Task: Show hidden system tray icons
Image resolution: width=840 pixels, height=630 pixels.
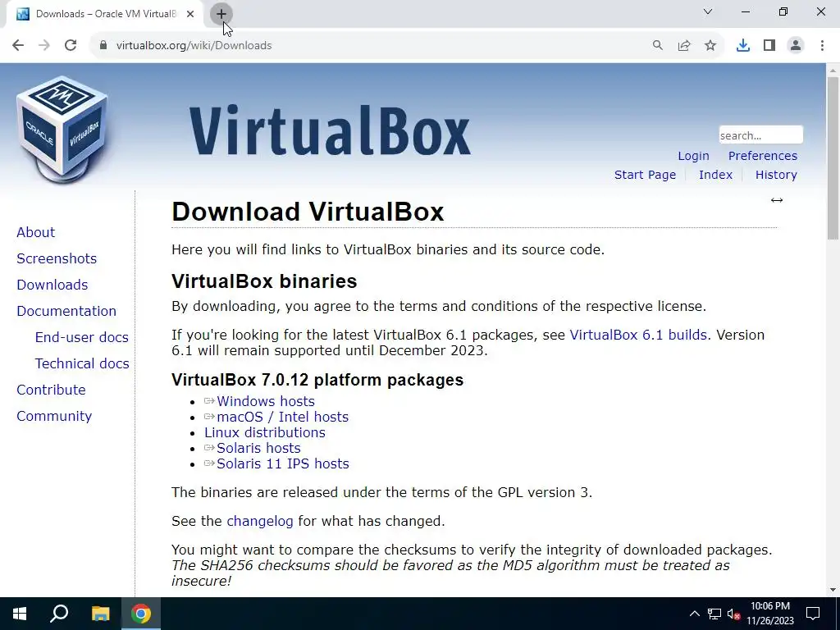Action: pos(694,614)
